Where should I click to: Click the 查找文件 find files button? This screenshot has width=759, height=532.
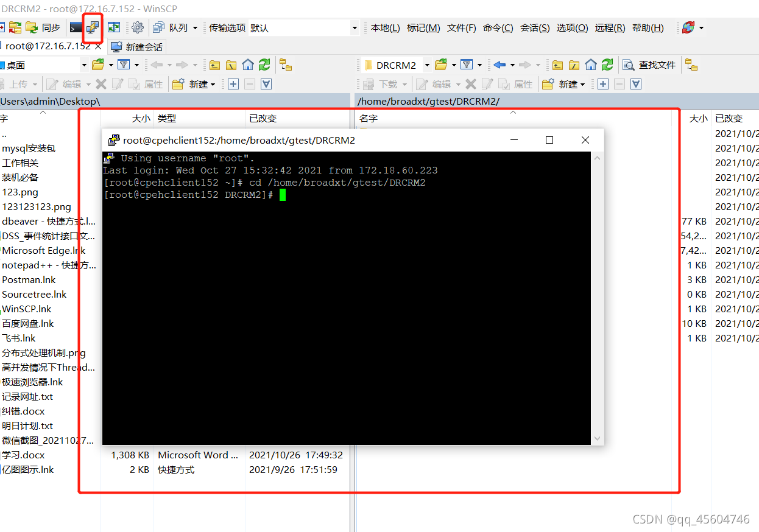[x=649, y=65]
